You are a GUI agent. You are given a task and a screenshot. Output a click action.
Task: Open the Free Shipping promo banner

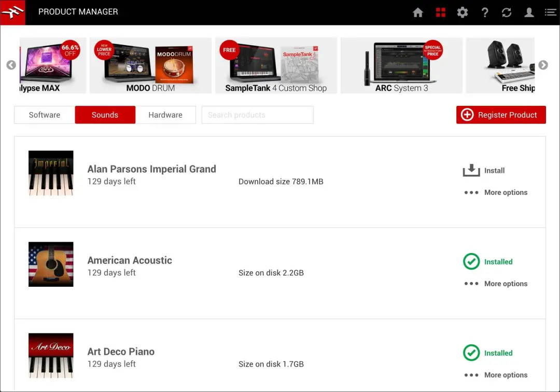tap(500, 65)
